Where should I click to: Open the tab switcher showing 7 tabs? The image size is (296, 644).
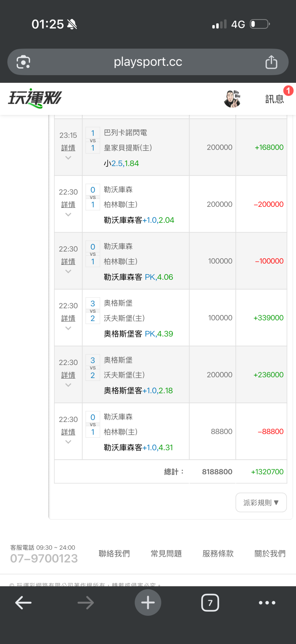click(210, 603)
